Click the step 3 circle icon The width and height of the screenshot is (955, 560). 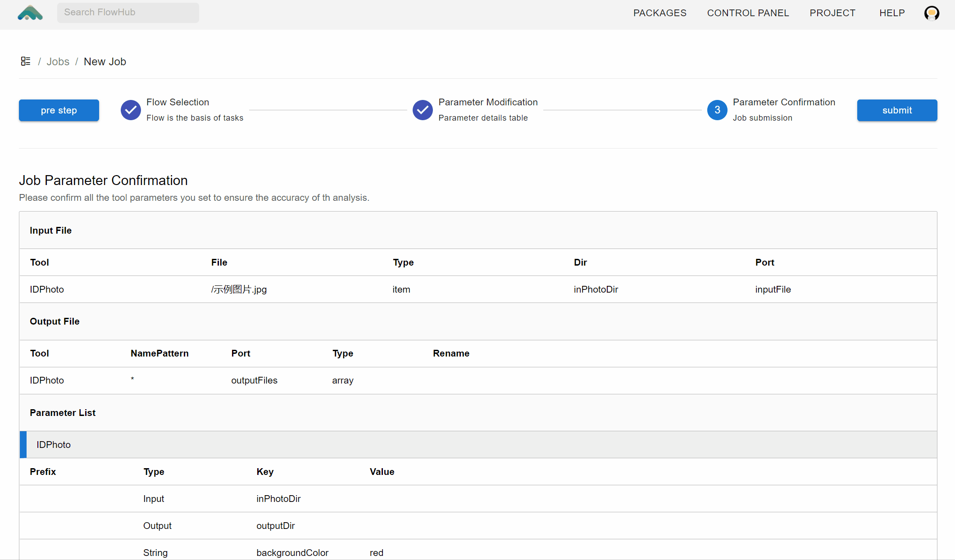[x=717, y=110]
